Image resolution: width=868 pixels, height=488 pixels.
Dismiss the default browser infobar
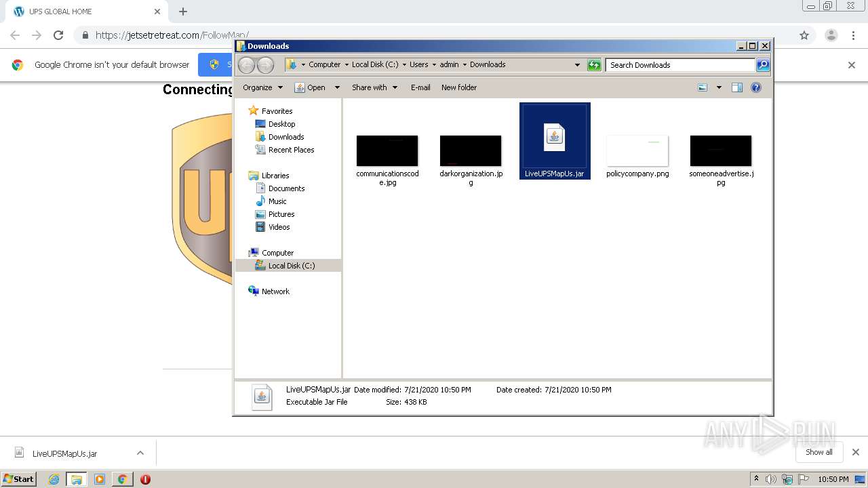pyautogui.click(x=852, y=65)
